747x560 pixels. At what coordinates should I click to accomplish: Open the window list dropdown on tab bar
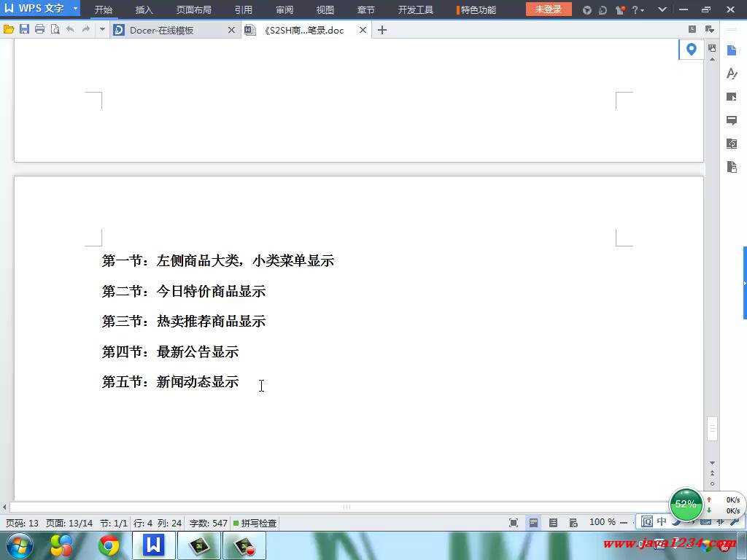(x=710, y=29)
